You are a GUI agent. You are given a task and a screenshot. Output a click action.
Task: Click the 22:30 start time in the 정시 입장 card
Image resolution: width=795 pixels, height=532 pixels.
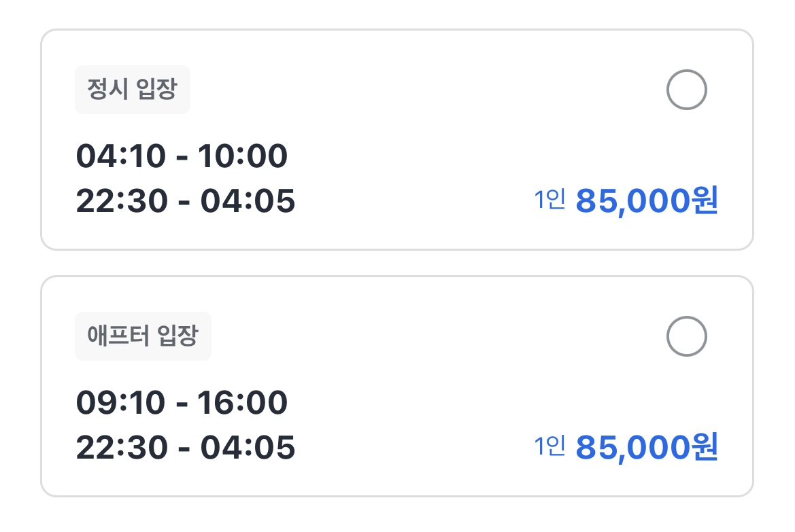click(x=120, y=201)
